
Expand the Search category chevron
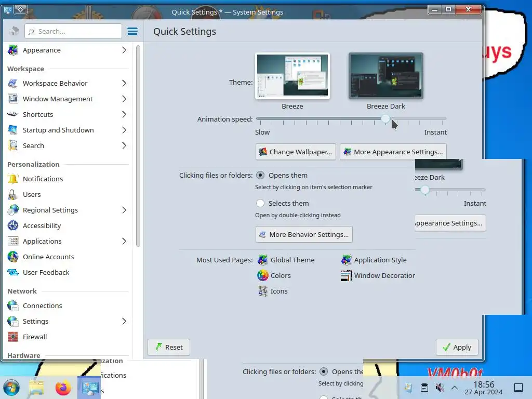124,145
